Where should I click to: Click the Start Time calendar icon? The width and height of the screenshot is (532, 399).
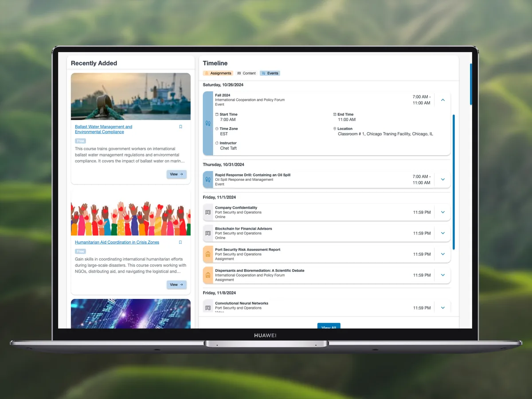(217, 114)
